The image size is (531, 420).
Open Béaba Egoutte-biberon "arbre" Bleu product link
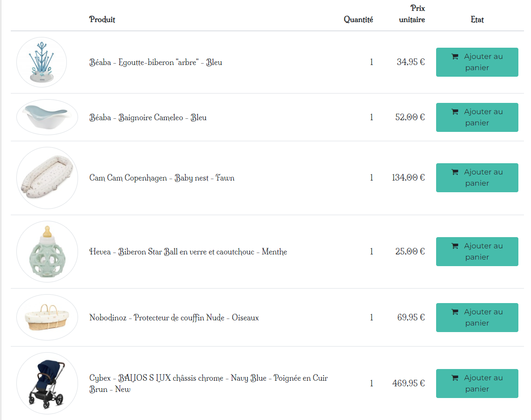156,62
